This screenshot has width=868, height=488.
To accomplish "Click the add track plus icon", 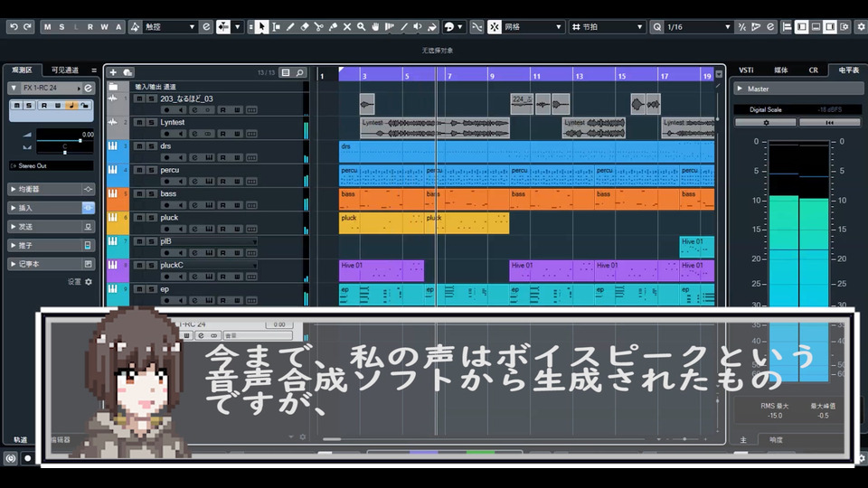I will 113,72.
